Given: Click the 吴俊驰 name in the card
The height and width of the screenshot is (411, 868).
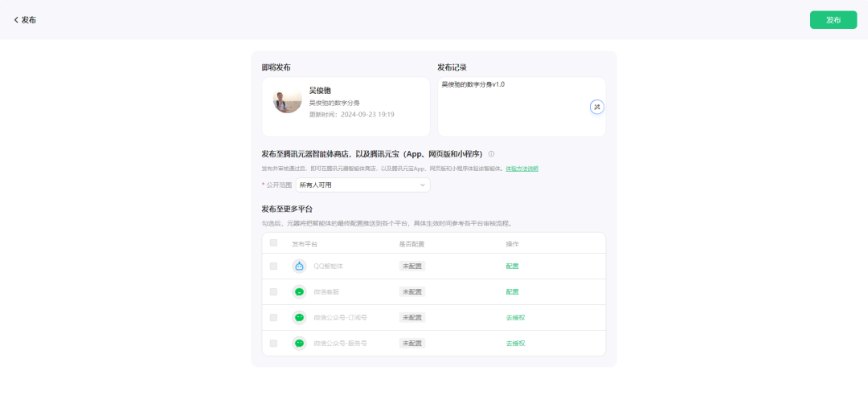Looking at the screenshot, I should 320,90.
